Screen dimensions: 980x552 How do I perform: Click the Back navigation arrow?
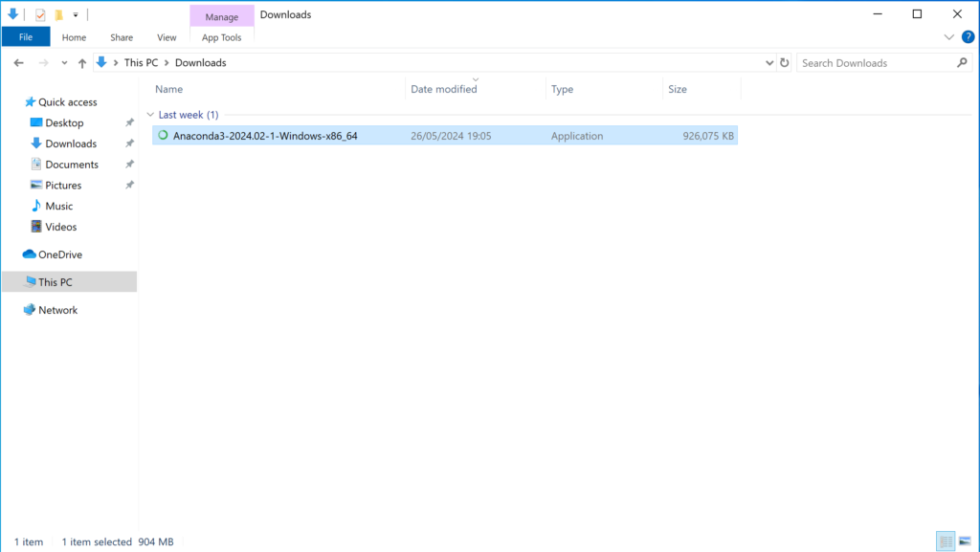pyautogui.click(x=19, y=63)
